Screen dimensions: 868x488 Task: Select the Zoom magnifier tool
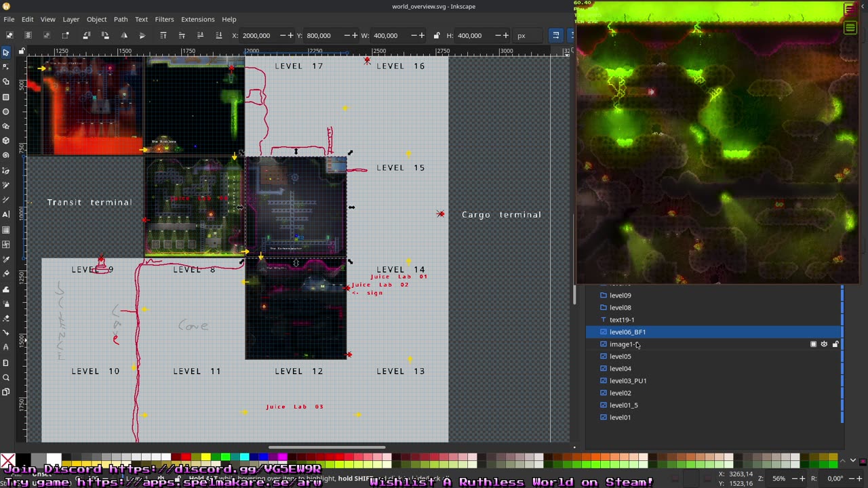(6, 378)
